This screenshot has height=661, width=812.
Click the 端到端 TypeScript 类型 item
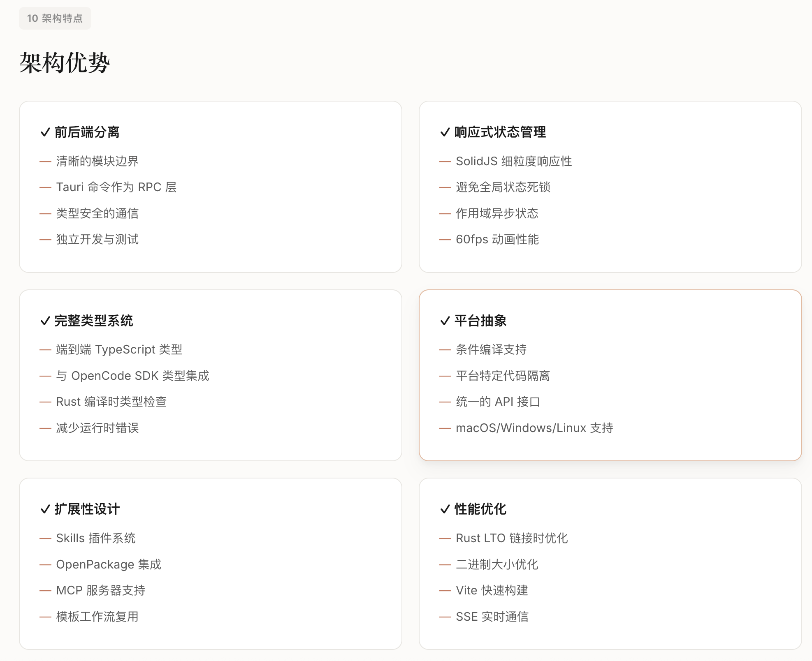(119, 350)
